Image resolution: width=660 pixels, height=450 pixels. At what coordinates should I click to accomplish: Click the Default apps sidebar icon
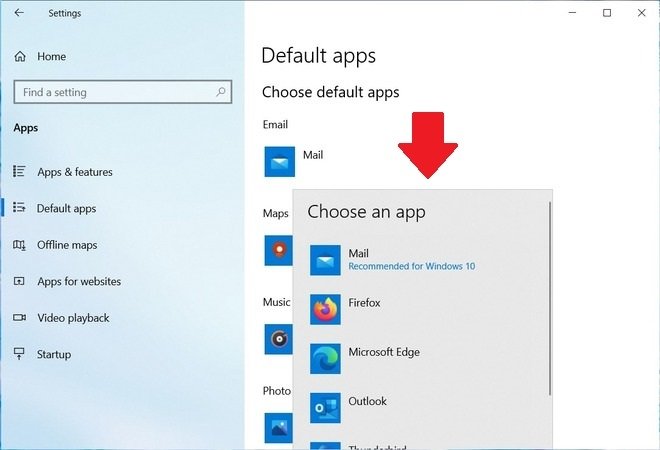pos(19,208)
